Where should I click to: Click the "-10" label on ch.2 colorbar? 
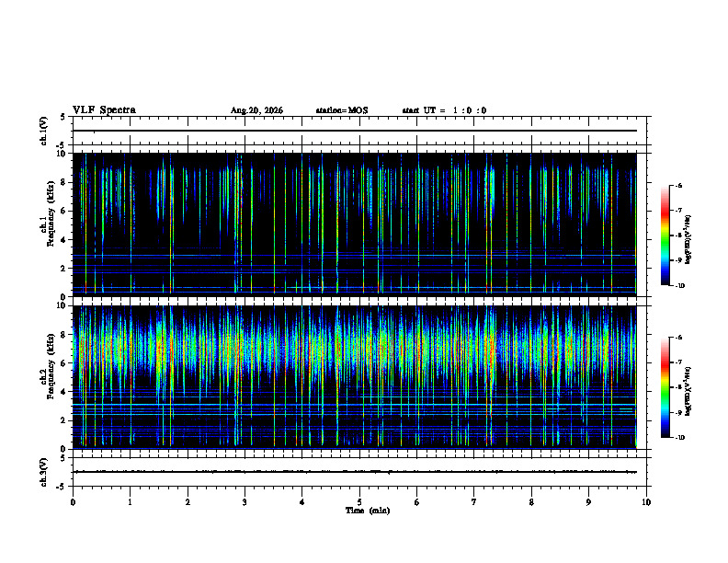(679, 437)
